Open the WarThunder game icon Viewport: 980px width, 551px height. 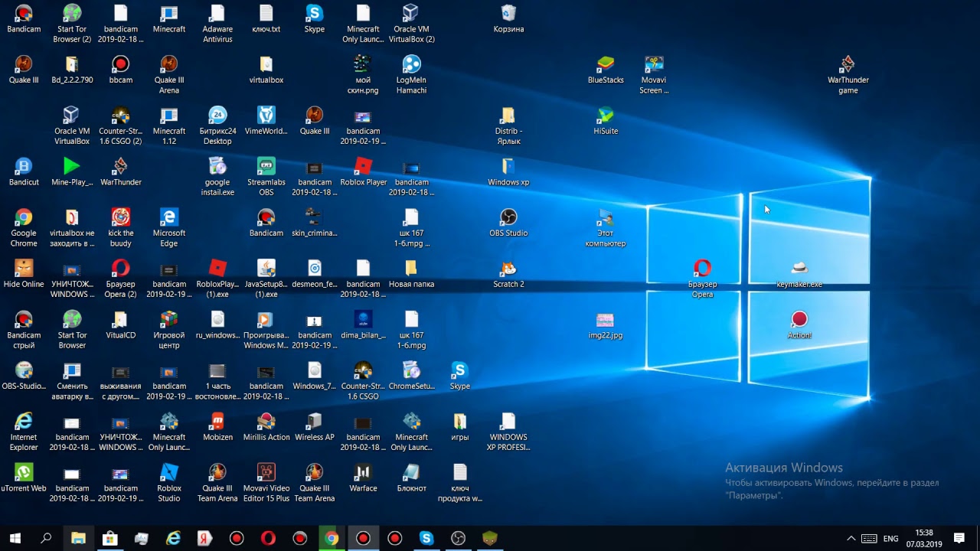[848, 74]
